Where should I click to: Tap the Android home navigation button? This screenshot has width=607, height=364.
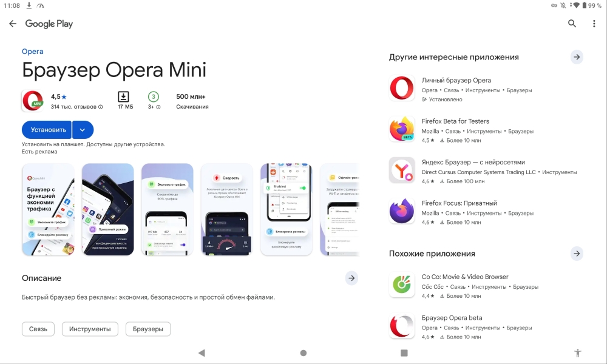303,353
